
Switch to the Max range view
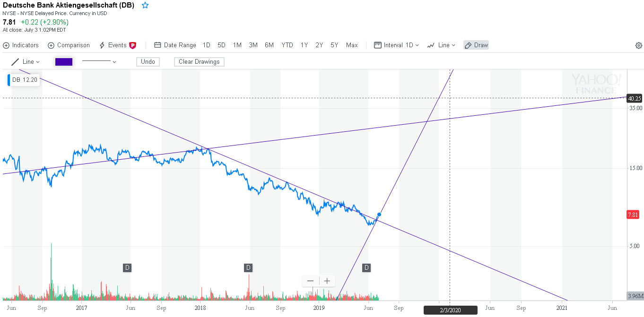(x=352, y=45)
